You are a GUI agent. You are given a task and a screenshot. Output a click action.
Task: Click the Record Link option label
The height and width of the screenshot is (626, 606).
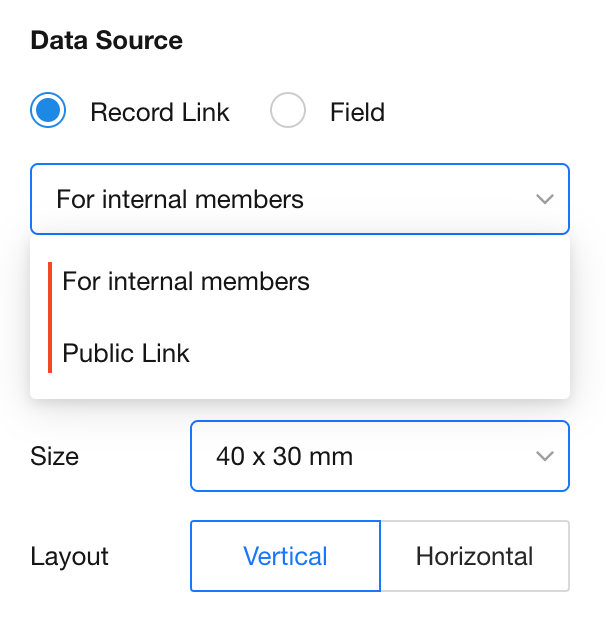160,112
